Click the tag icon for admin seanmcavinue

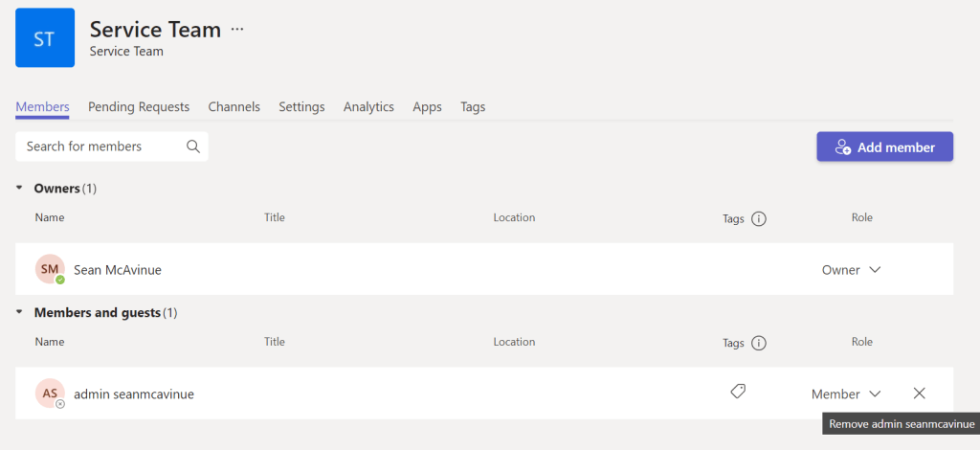[x=737, y=392]
